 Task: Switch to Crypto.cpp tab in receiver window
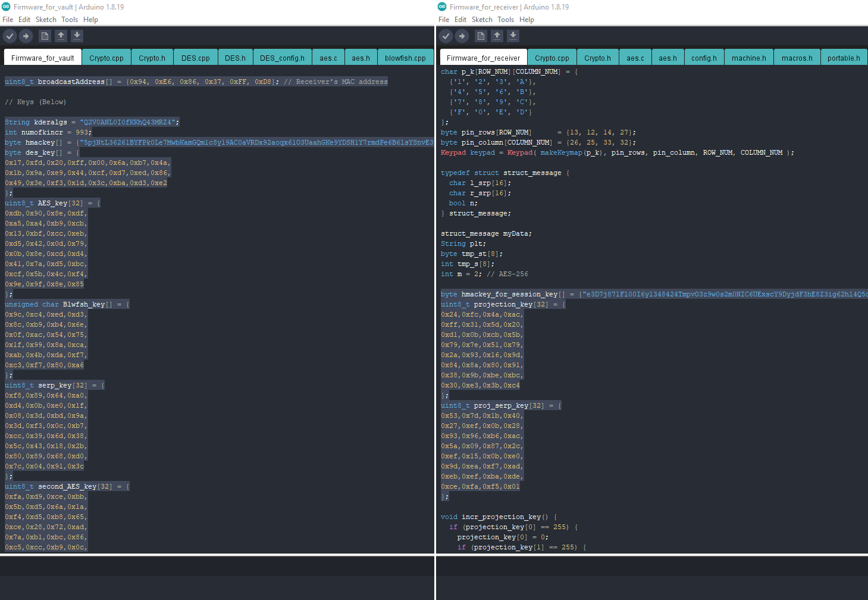pos(552,57)
